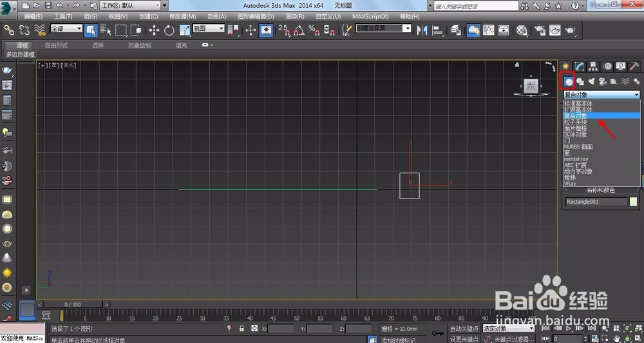Open the Layer Manager
The image size is (644, 343).
[455, 30]
